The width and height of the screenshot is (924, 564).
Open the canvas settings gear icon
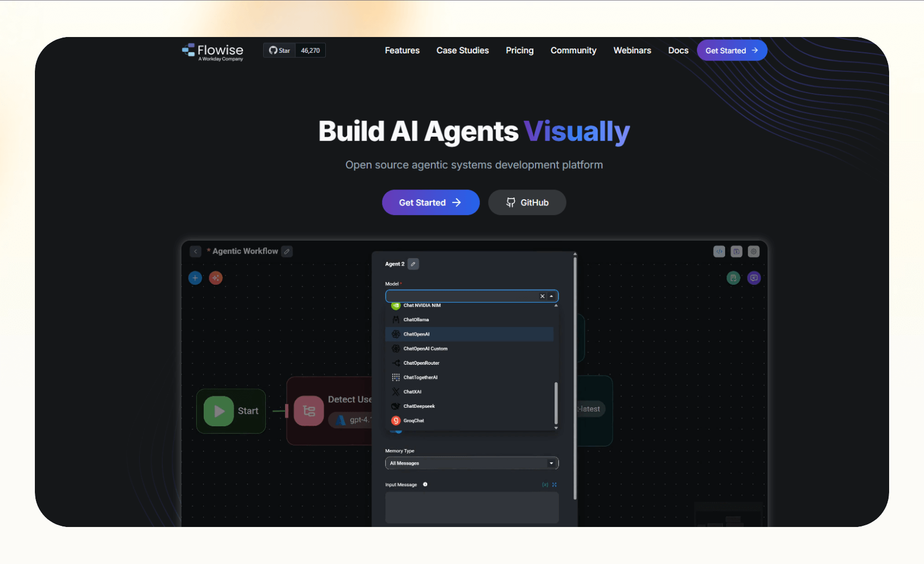[x=753, y=252]
